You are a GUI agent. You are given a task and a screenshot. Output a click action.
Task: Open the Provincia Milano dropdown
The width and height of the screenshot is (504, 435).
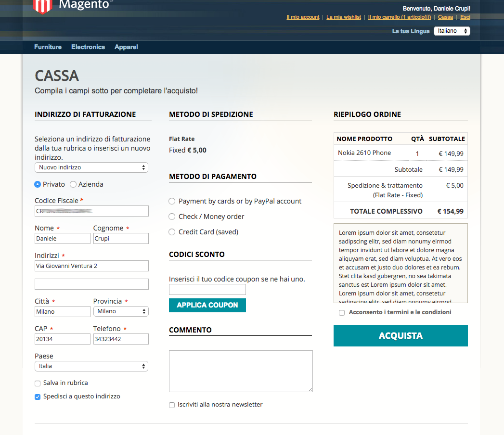click(x=121, y=311)
